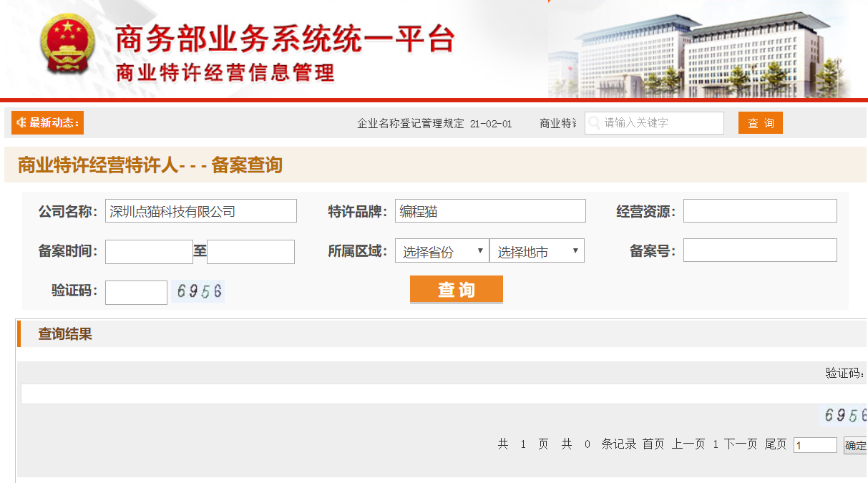868x483 pixels.
Task: Click the captcha image in the query form
Action: coord(198,291)
